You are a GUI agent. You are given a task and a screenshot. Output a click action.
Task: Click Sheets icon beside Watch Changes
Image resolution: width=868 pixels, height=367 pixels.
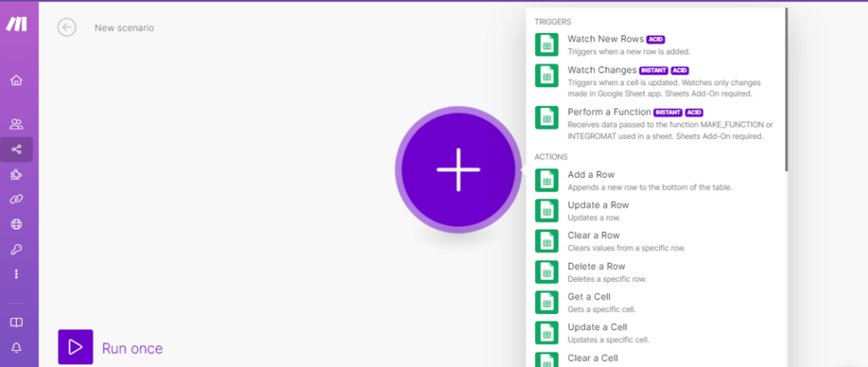coord(546,75)
